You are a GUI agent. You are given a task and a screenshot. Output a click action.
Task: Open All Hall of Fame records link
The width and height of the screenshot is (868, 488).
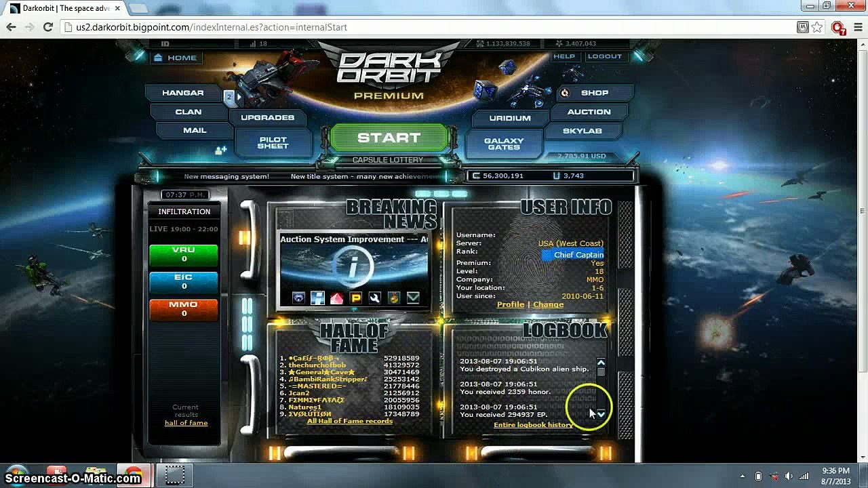350,421
